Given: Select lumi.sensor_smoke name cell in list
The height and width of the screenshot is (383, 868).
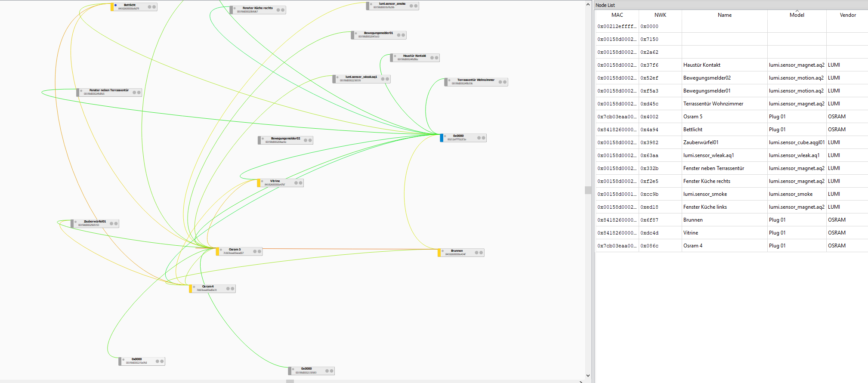Looking at the screenshot, I should pos(725,194).
